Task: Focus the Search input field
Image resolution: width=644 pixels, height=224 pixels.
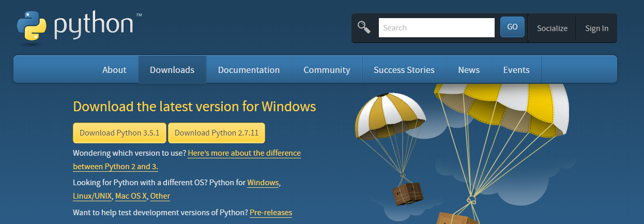Action: [x=437, y=28]
